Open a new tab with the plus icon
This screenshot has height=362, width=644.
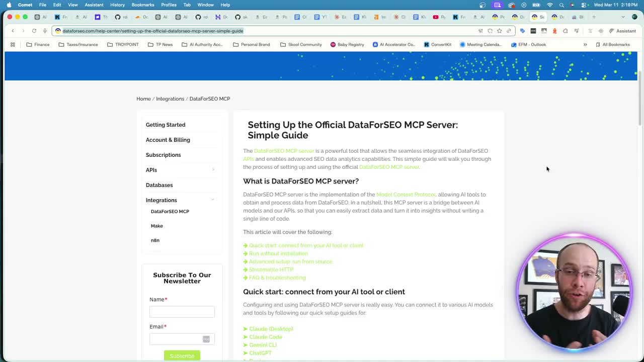point(594,17)
